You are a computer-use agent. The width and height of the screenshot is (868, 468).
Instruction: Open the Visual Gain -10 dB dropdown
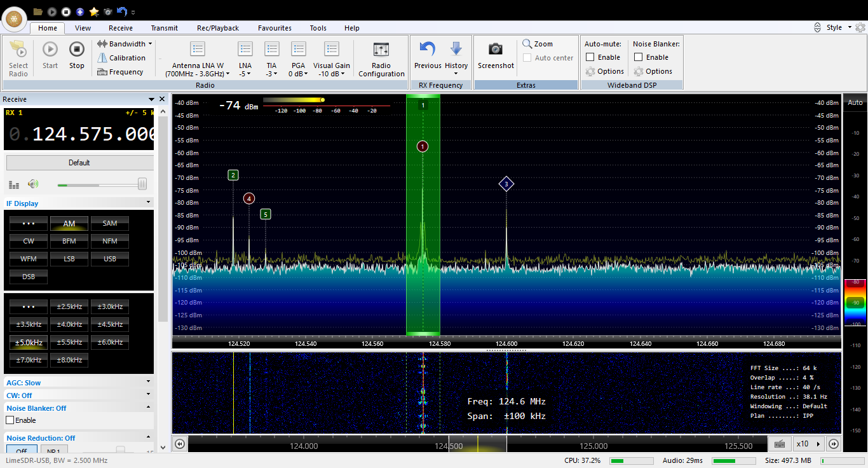(331, 74)
